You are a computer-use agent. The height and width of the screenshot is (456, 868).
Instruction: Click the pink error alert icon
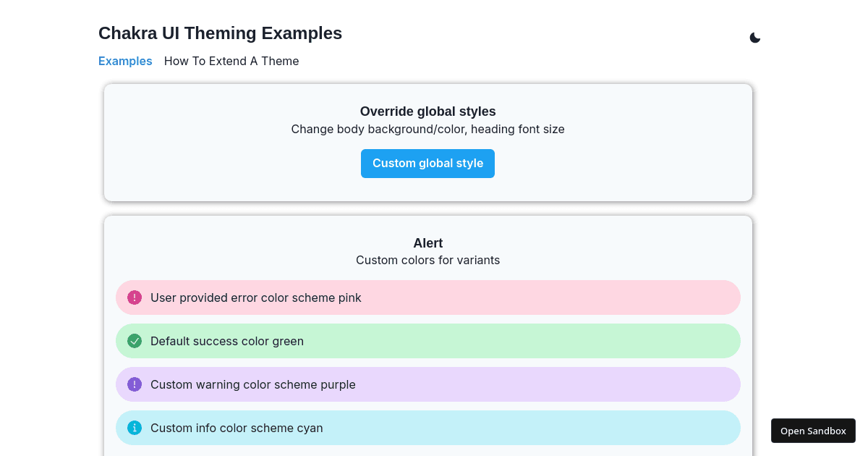[135, 297]
